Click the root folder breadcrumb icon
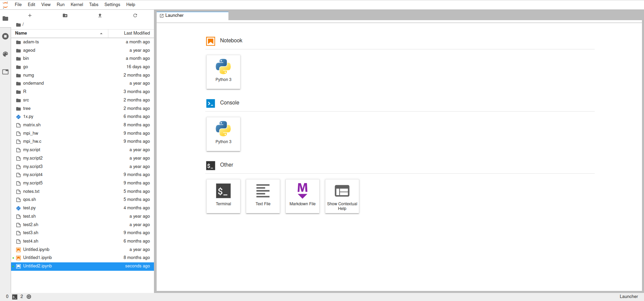This screenshot has height=301, width=644. (18, 25)
